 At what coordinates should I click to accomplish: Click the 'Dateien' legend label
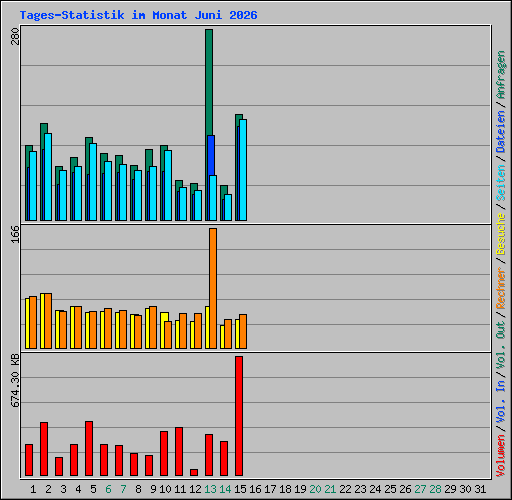[x=501, y=132]
